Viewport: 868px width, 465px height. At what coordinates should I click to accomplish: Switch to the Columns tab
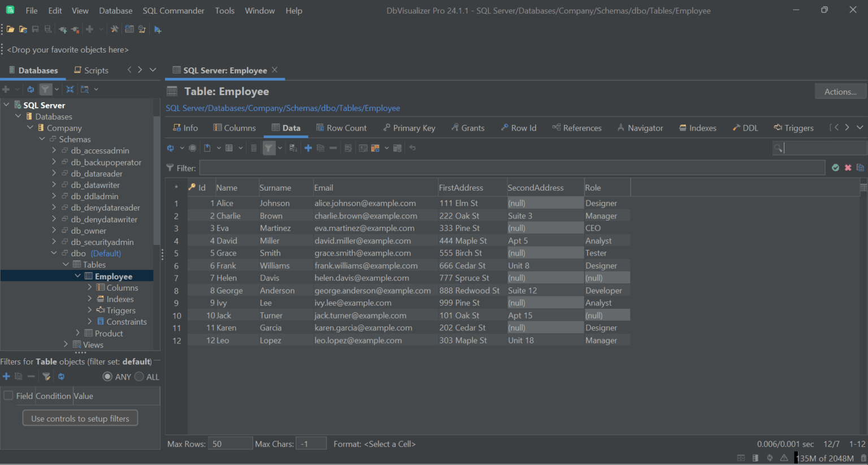(x=234, y=127)
